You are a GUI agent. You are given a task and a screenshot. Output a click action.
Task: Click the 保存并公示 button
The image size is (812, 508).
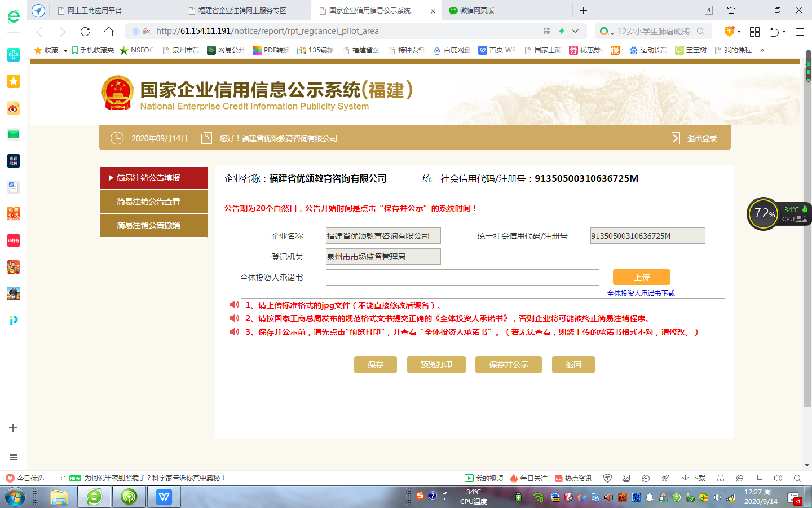click(x=508, y=365)
